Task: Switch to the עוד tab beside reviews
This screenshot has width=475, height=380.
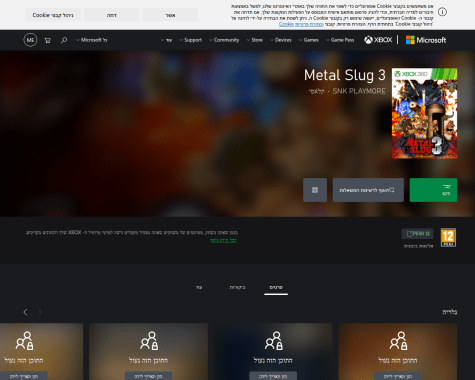Action: coord(199,287)
